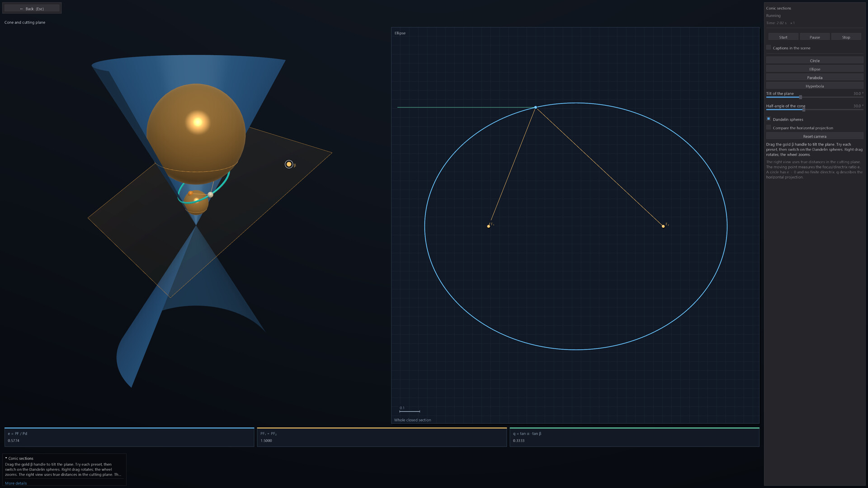The width and height of the screenshot is (868, 488).
Task: Click the Back (Esc) button
Action: point(32,9)
